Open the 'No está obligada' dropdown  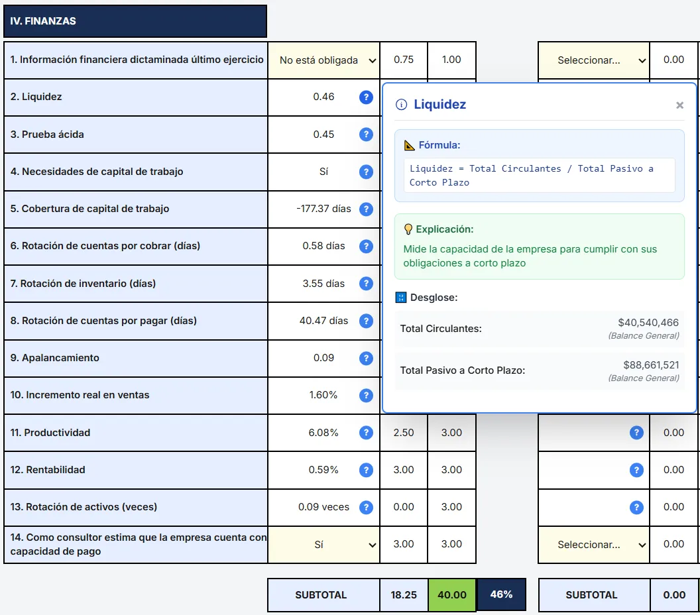pyautogui.click(x=324, y=60)
